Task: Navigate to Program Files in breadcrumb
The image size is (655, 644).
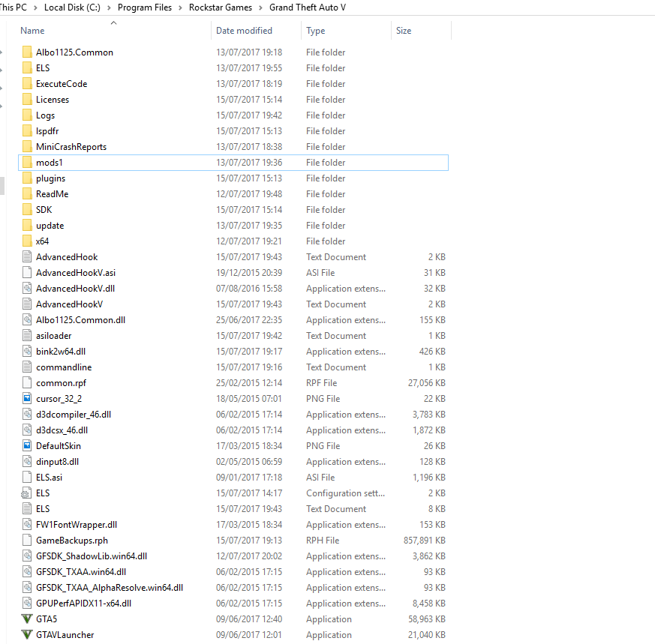Action: [x=145, y=7]
